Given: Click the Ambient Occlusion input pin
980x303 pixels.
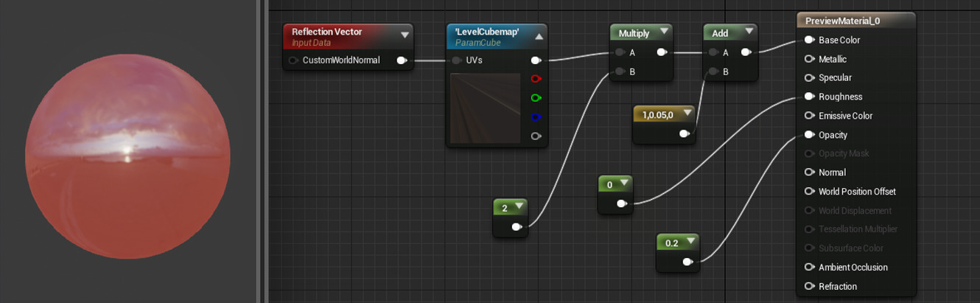Looking at the screenshot, I should [809, 268].
